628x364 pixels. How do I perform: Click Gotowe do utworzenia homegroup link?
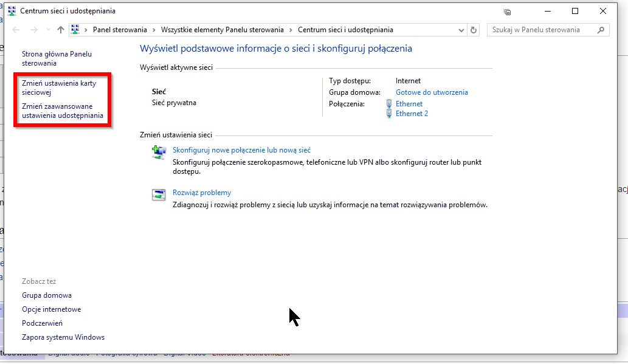point(432,92)
